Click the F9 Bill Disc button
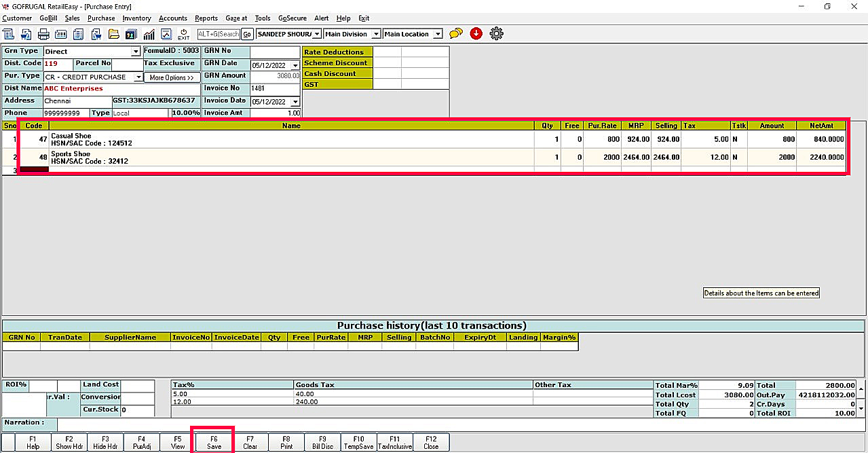This screenshot has height=453, width=868. point(322,442)
